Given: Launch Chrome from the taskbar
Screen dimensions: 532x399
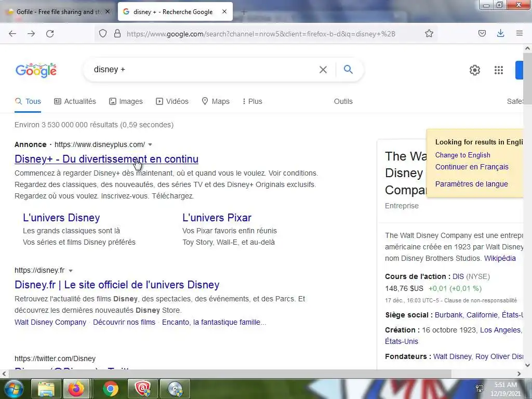Looking at the screenshot, I should click(110, 389).
